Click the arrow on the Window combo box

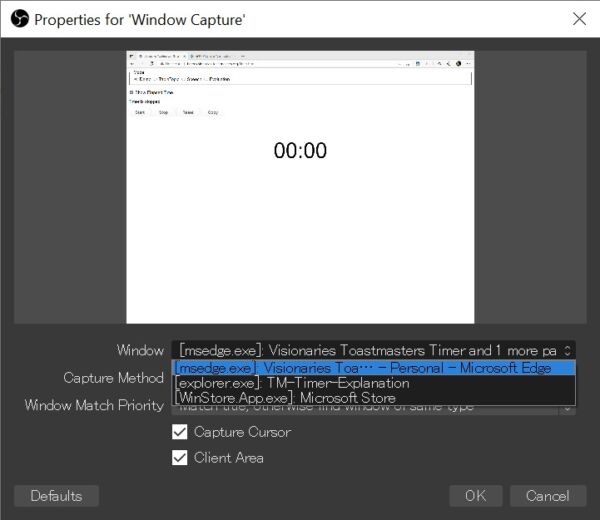point(568,350)
